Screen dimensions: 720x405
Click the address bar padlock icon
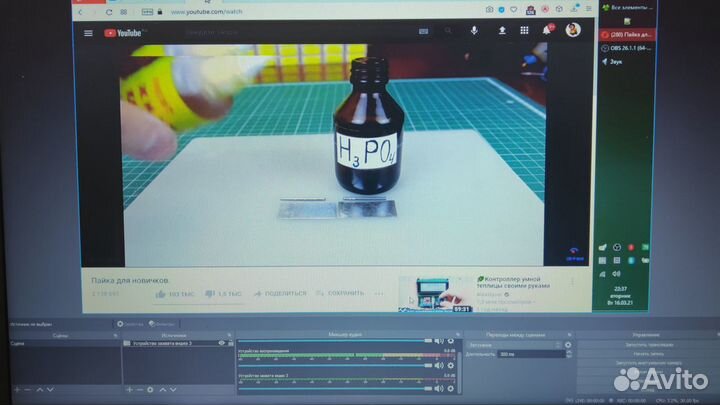coord(160,12)
